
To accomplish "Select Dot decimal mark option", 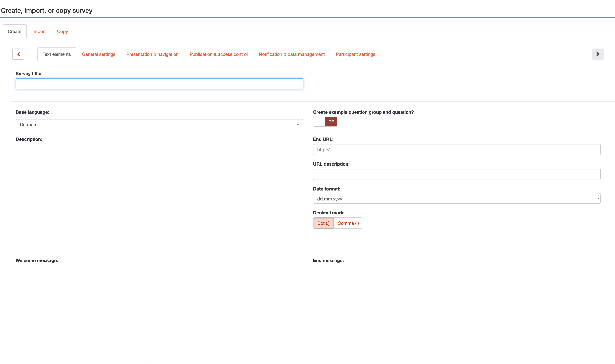I will (323, 223).
